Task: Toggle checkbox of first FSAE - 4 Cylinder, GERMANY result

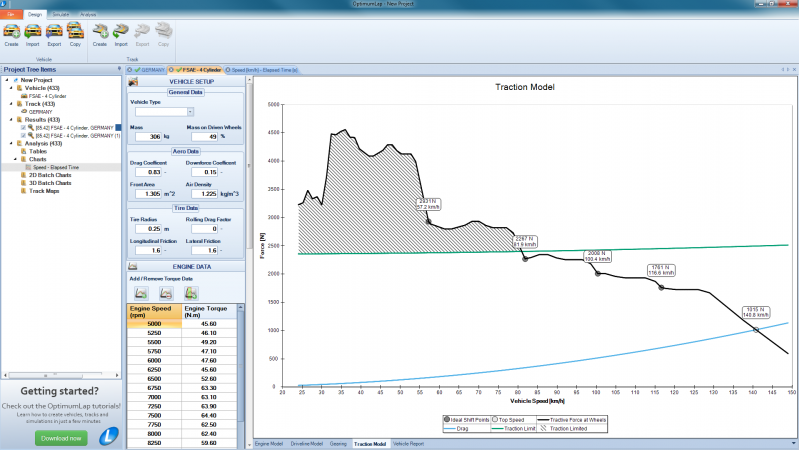Action: (x=23, y=127)
